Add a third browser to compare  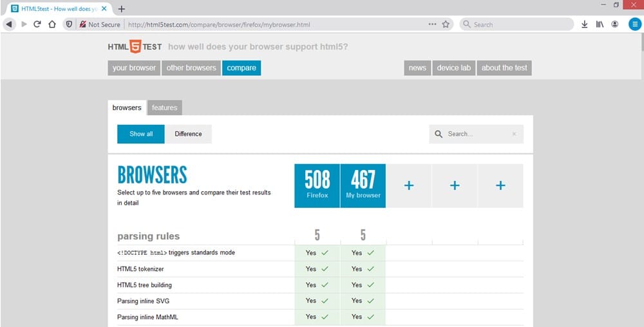[409, 186]
